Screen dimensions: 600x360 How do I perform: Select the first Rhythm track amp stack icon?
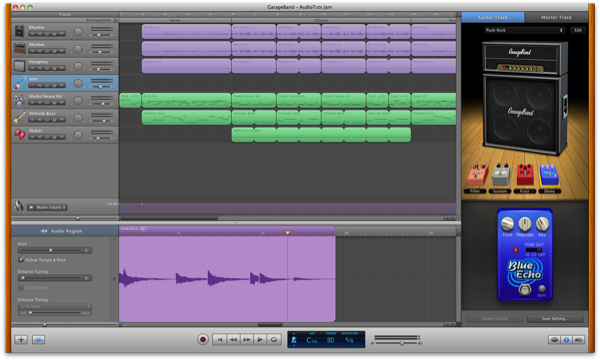[x=19, y=31]
